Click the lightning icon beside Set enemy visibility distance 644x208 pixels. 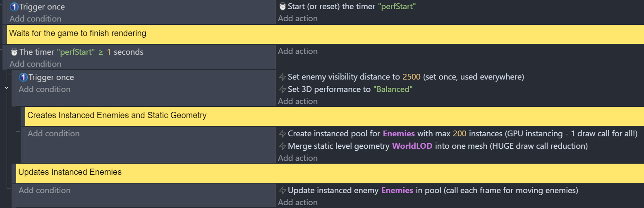tap(282, 77)
